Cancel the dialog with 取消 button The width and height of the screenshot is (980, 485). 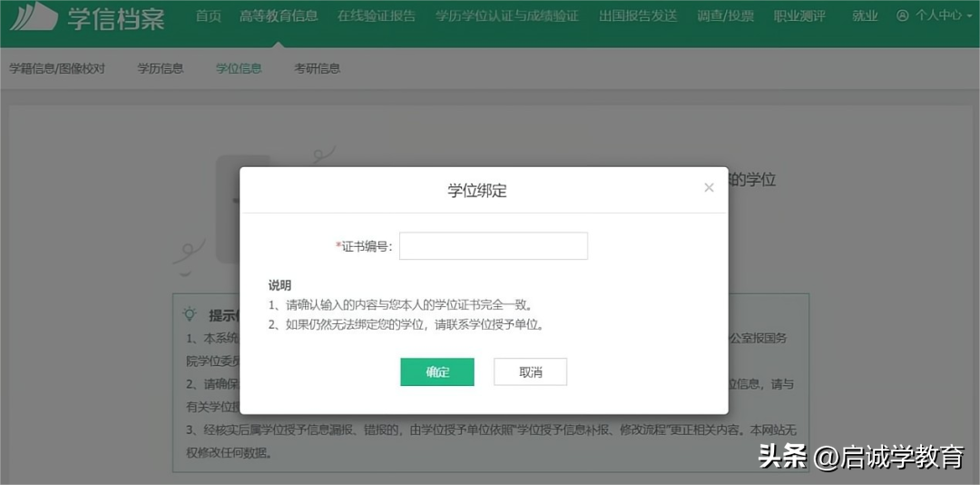(x=530, y=371)
